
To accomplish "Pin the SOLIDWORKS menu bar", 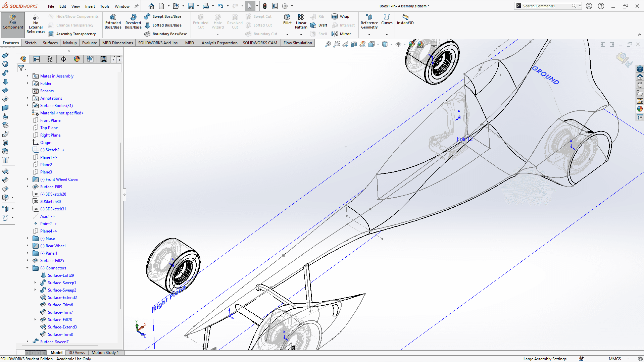I will 137,6.
